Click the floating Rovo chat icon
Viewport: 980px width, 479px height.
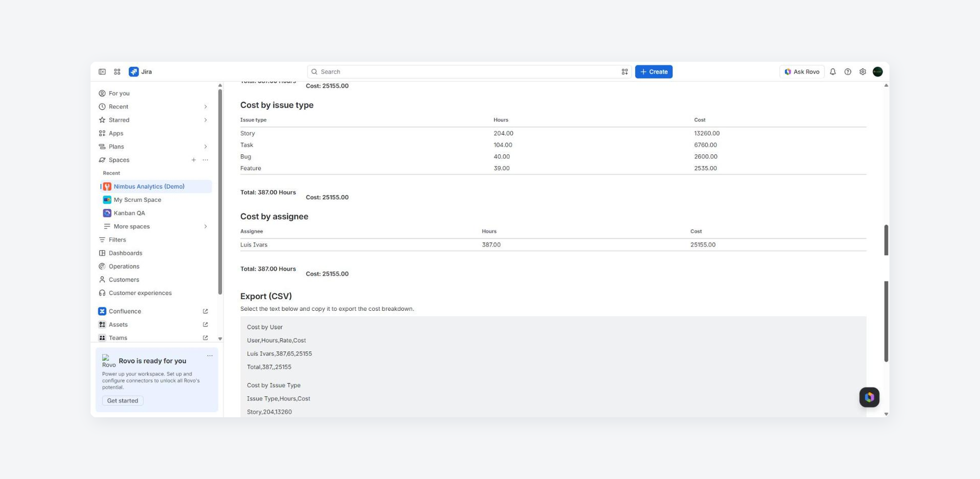click(869, 397)
